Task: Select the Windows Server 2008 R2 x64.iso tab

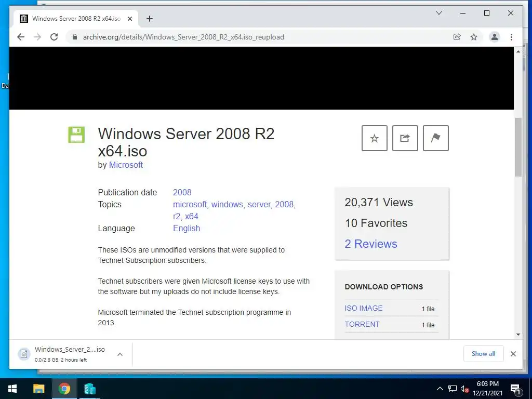Action: coord(76,19)
